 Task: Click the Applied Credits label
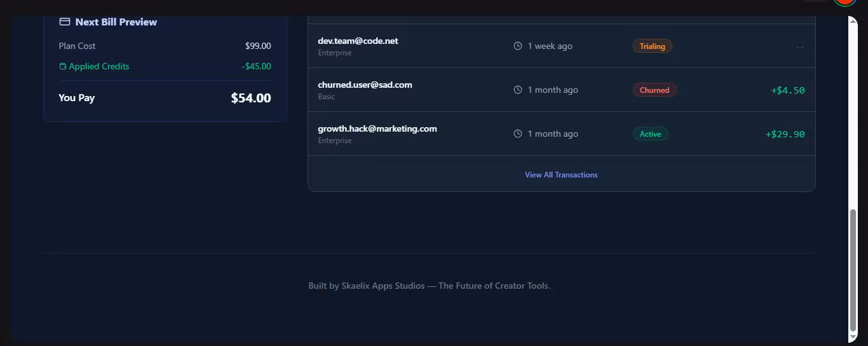(x=99, y=66)
